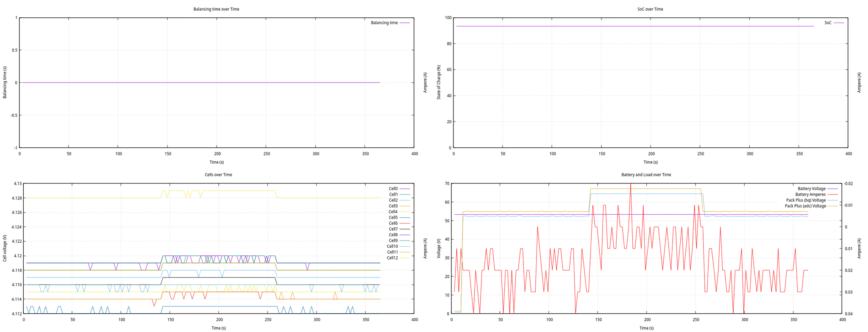Click the "Pack Plus (adc) Voltage" legend label
Viewport: 868px width, 332px height.
tap(805, 206)
